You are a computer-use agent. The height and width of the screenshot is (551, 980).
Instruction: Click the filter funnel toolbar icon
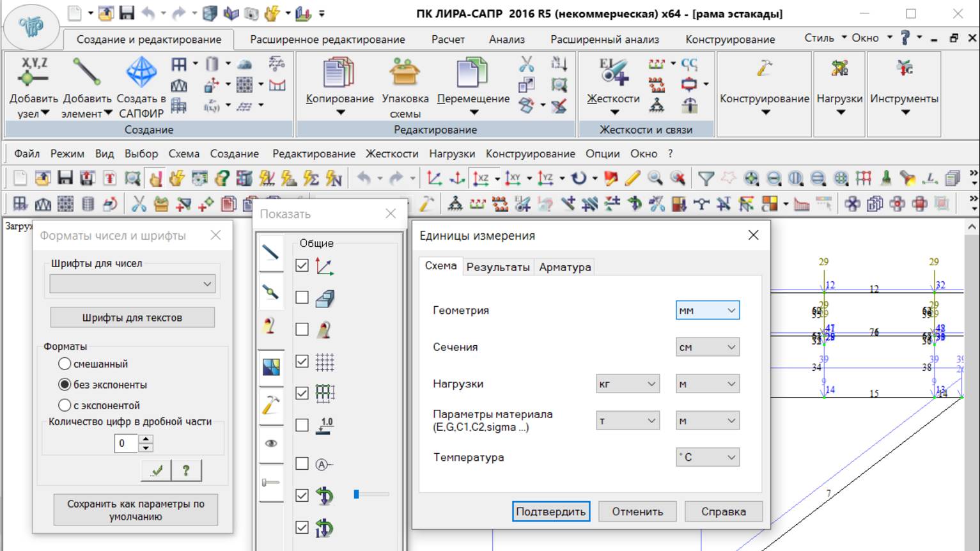tap(706, 178)
